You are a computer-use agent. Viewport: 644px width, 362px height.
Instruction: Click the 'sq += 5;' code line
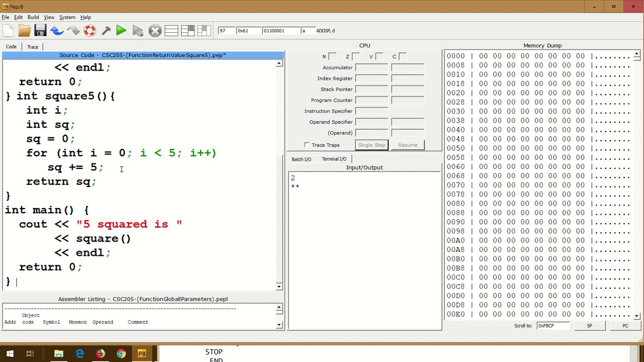[x=75, y=167]
